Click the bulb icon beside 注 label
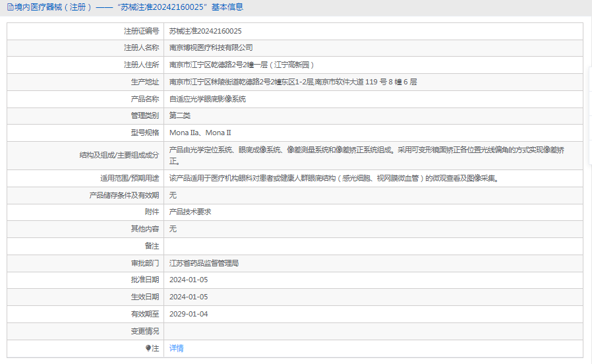The image size is (592, 364). click(148, 348)
